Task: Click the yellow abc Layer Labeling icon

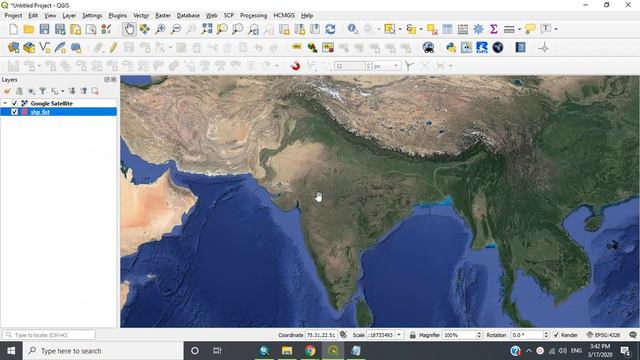Action: [297, 47]
